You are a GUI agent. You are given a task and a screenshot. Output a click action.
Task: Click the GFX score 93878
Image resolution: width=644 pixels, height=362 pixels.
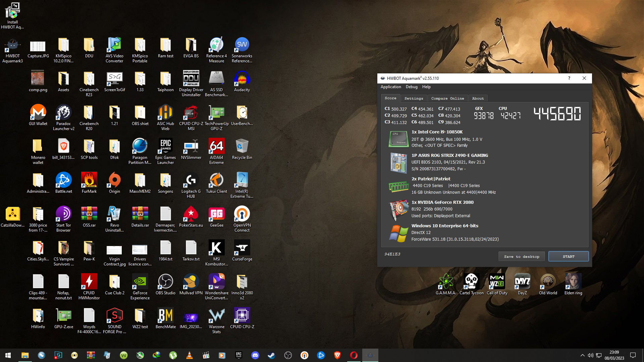pyautogui.click(x=483, y=116)
